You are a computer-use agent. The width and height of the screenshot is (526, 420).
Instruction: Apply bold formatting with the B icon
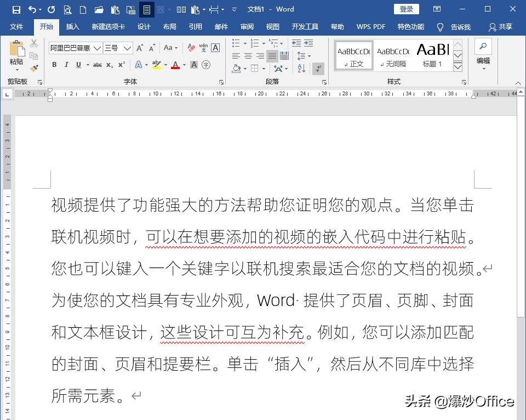pyautogui.click(x=55, y=65)
